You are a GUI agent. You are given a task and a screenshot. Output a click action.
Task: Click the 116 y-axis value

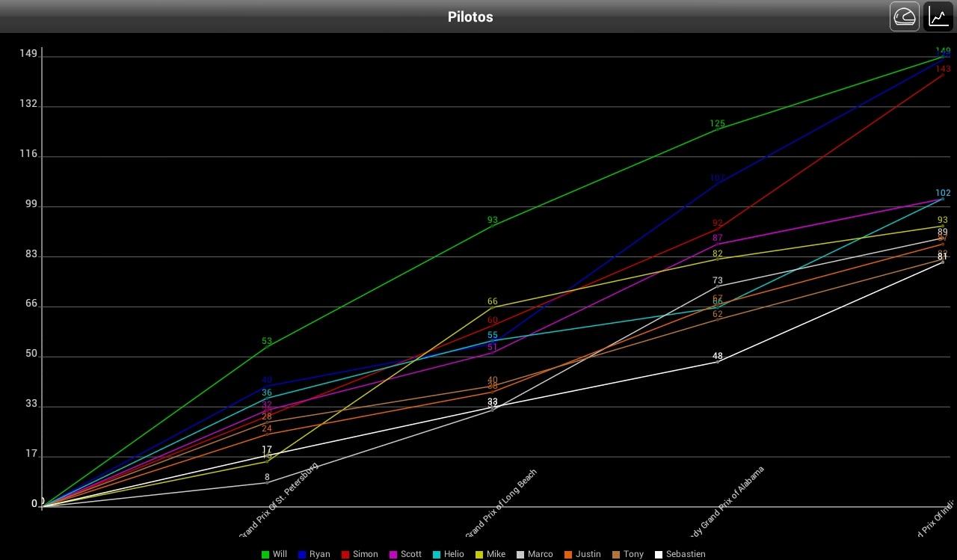point(28,154)
